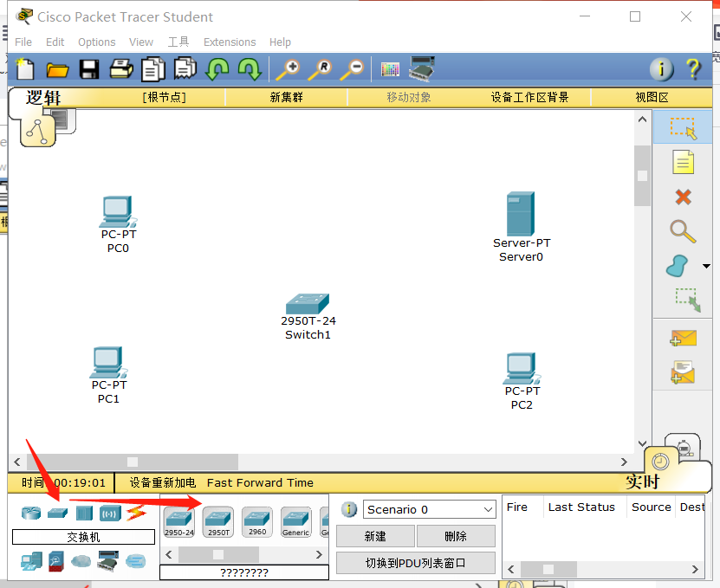Pick the 2950T switch model

click(x=218, y=522)
